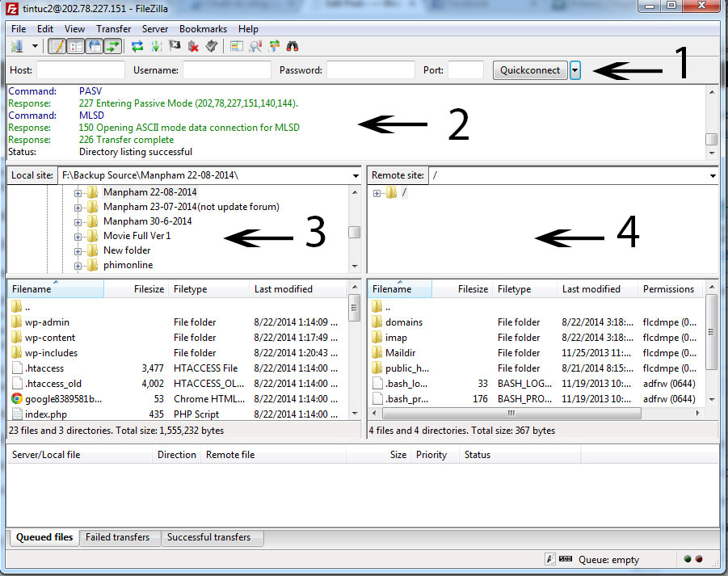
Task: Select the remote domains folder icon
Action: coord(377,322)
